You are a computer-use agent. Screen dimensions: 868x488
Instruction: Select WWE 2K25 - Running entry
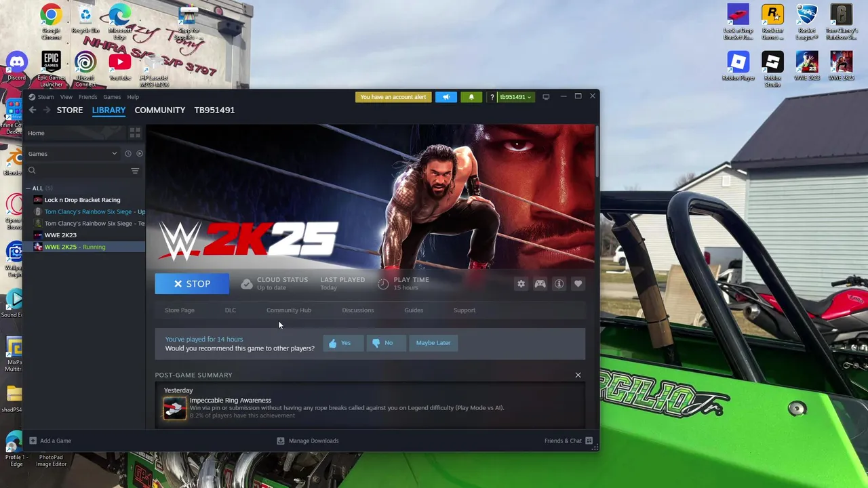coord(85,247)
